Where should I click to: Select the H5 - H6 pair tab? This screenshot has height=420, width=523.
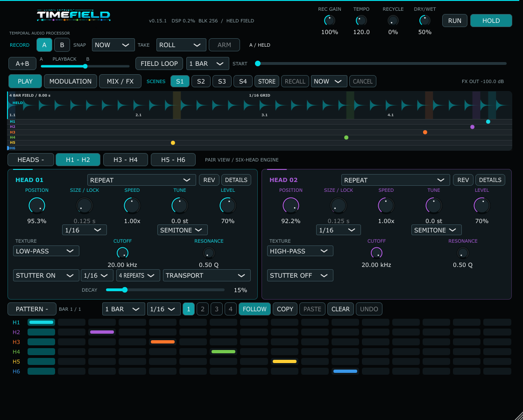click(173, 160)
